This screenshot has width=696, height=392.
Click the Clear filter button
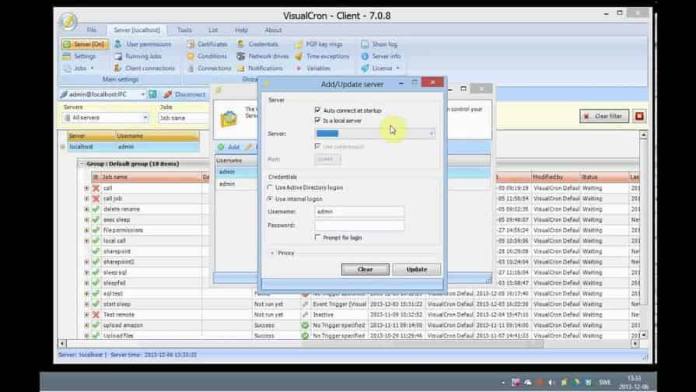pyautogui.click(x=604, y=116)
